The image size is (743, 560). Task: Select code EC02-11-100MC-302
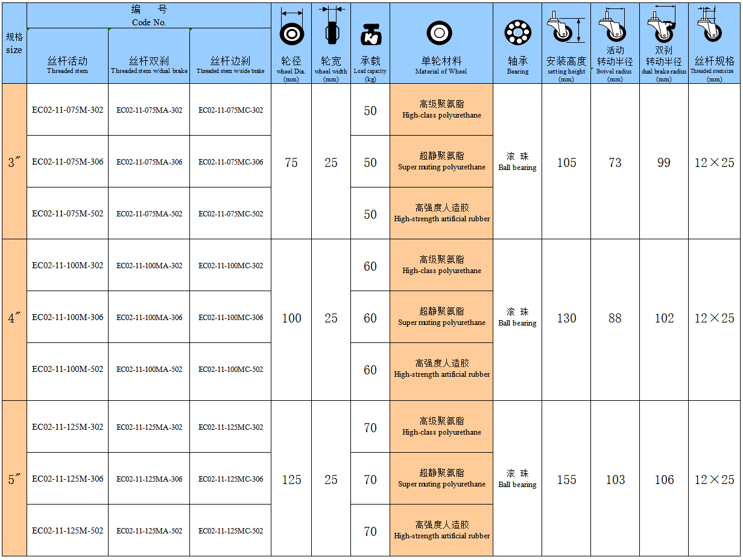pyautogui.click(x=231, y=266)
